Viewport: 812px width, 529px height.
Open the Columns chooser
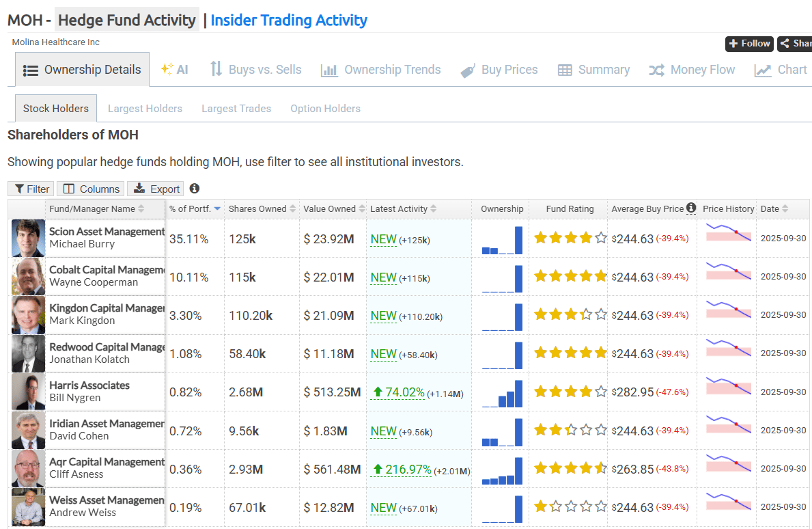point(91,189)
